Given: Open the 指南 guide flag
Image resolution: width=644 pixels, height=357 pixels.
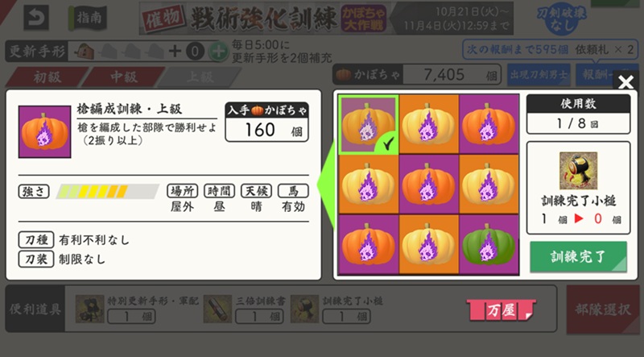Looking at the screenshot, I should click(87, 18).
